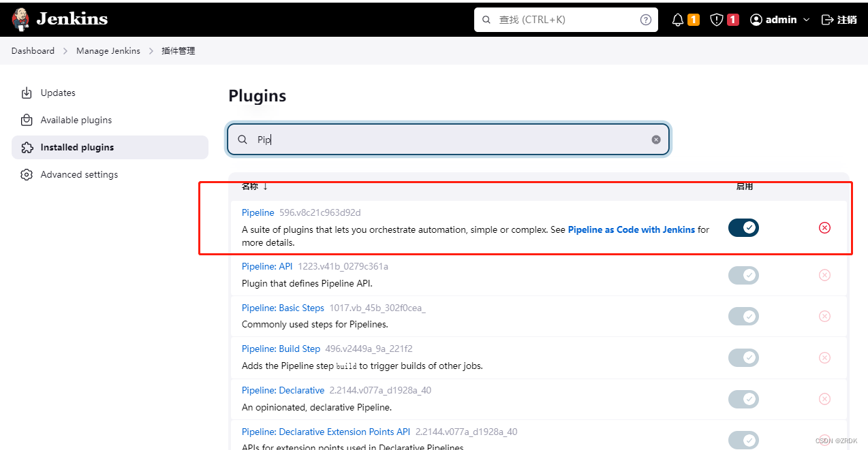Open the Updates section
Image resolution: width=868 pixels, height=450 pixels.
coord(58,93)
